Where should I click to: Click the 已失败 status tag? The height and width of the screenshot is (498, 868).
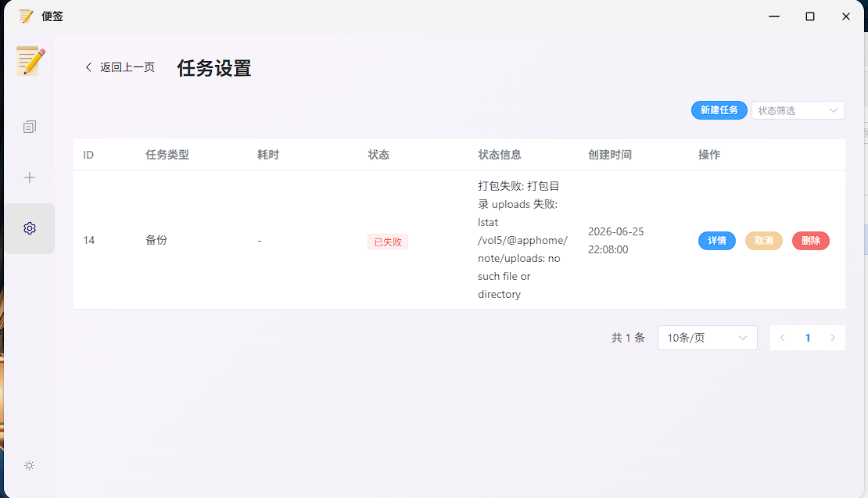coord(388,242)
